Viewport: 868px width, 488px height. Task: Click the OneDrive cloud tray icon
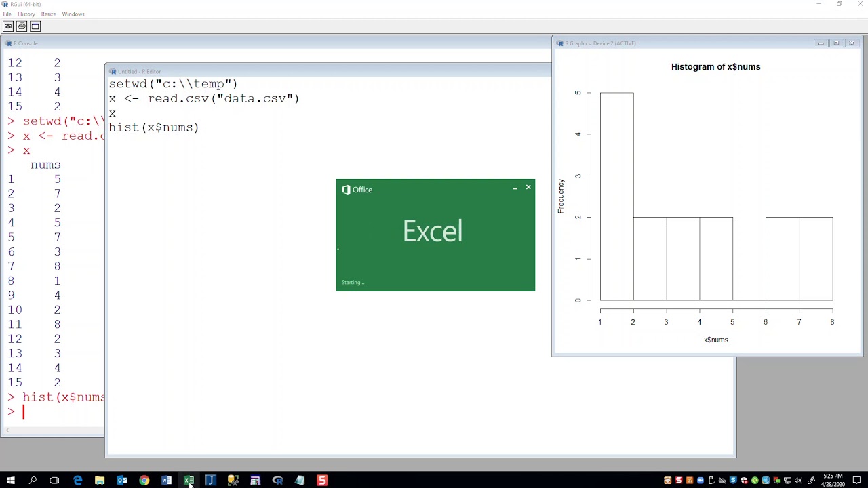(x=722, y=481)
